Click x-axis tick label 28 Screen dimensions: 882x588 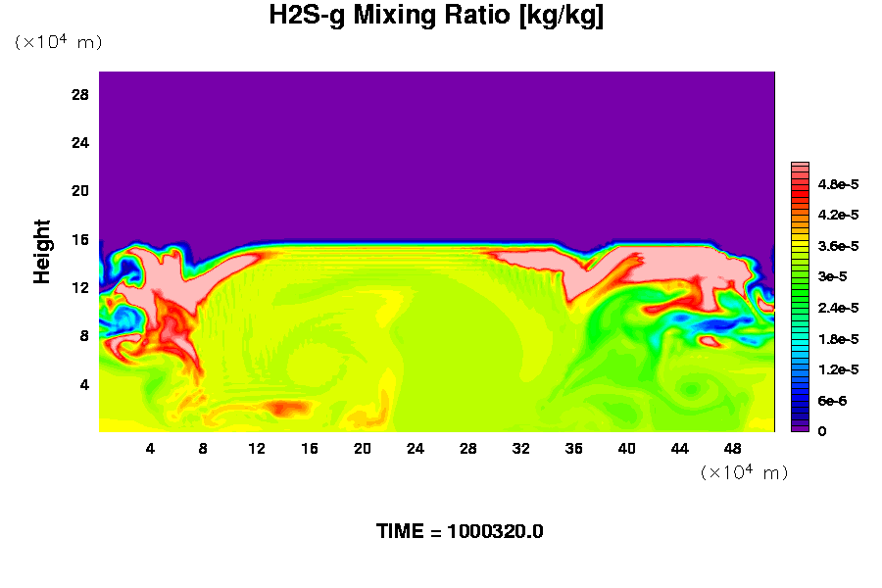pos(468,449)
